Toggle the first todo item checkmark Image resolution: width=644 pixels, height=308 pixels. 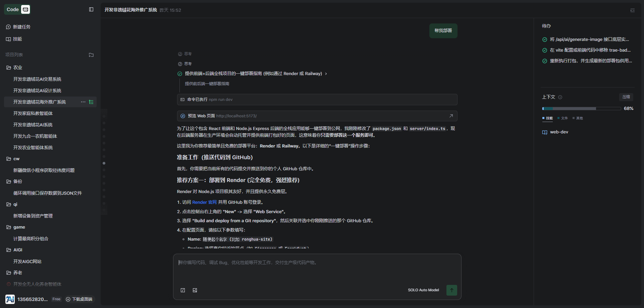click(545, 40)
